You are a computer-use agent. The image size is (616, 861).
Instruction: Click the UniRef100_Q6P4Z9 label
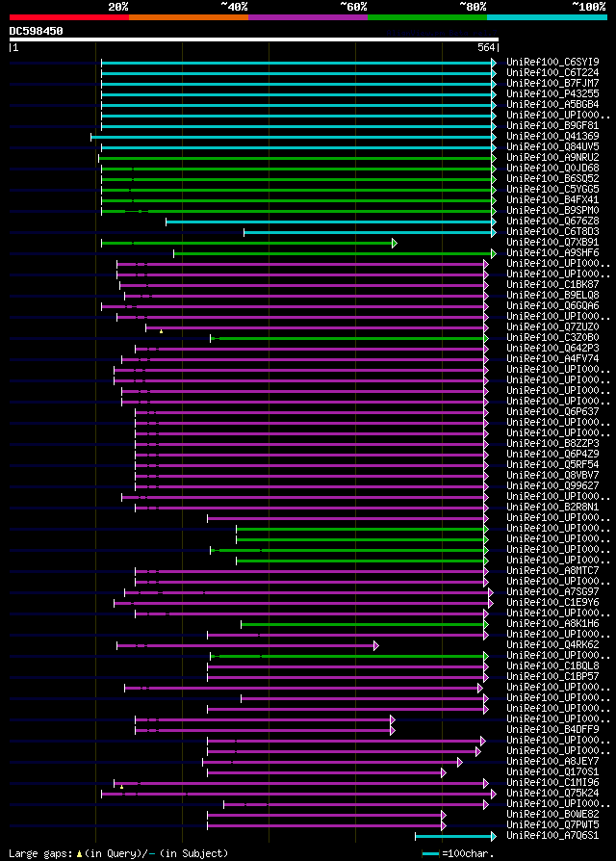coord(552,455)
